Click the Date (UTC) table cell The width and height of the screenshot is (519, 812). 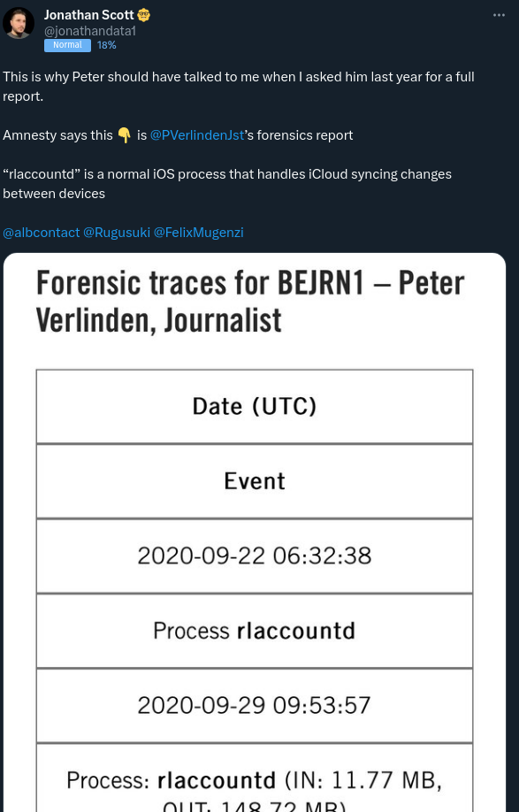[255, 407]
